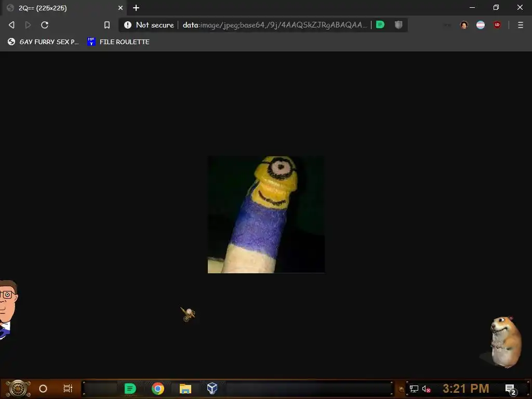Open the avatar extension icon
Viewport: 532px width, 399px height.
[x=464, y=25]
